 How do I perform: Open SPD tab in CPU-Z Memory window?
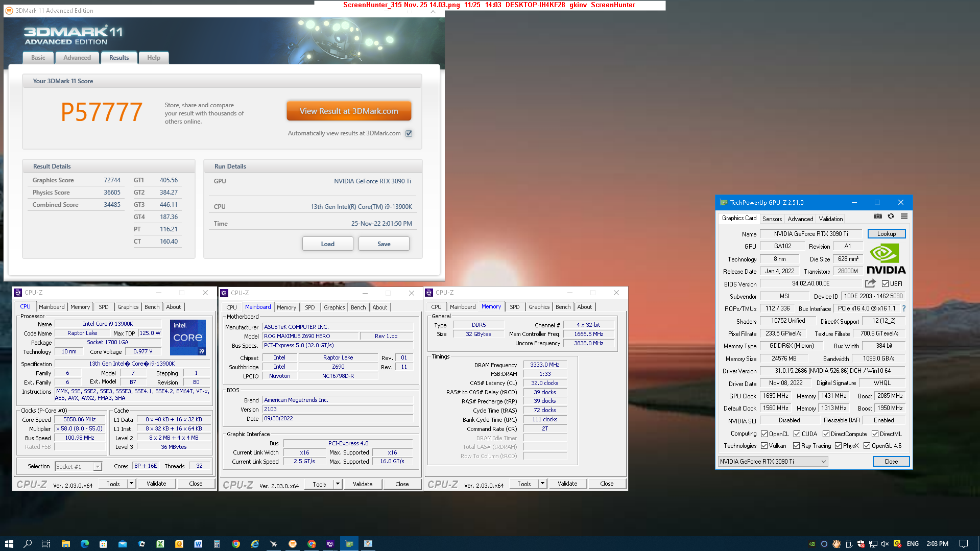pyautogui.click(x=515, y=307)
